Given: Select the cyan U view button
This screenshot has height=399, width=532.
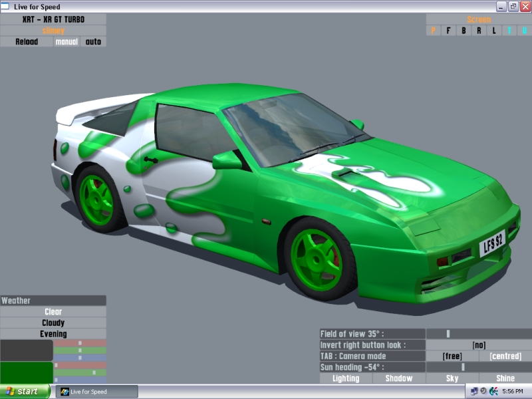Looking at the screenshot, I should pos(525,31).
